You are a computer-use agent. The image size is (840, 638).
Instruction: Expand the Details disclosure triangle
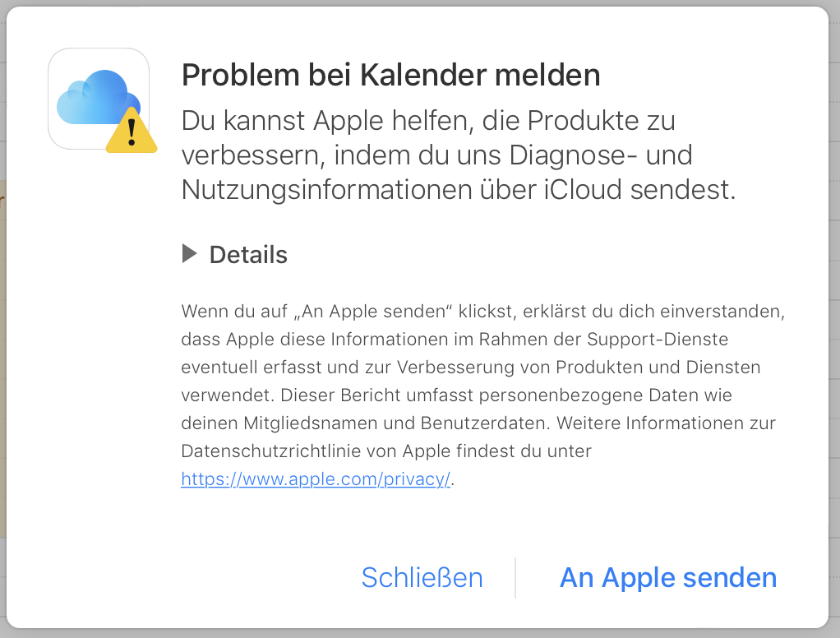(x=190, y=254)
